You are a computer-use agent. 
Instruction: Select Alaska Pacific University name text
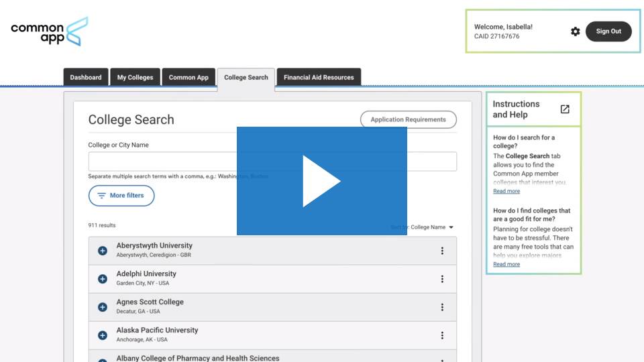point(157,330)
